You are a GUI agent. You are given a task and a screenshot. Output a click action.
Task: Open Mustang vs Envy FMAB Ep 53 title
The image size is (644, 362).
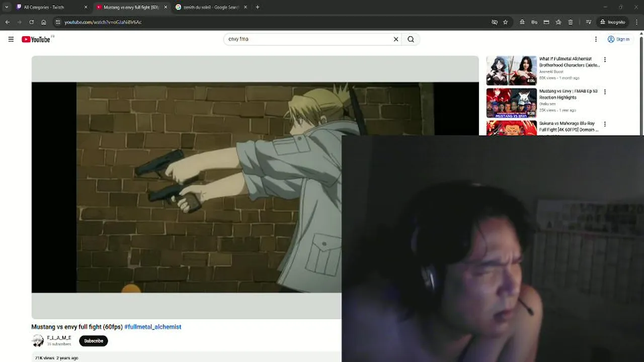(x=568, y=95)
